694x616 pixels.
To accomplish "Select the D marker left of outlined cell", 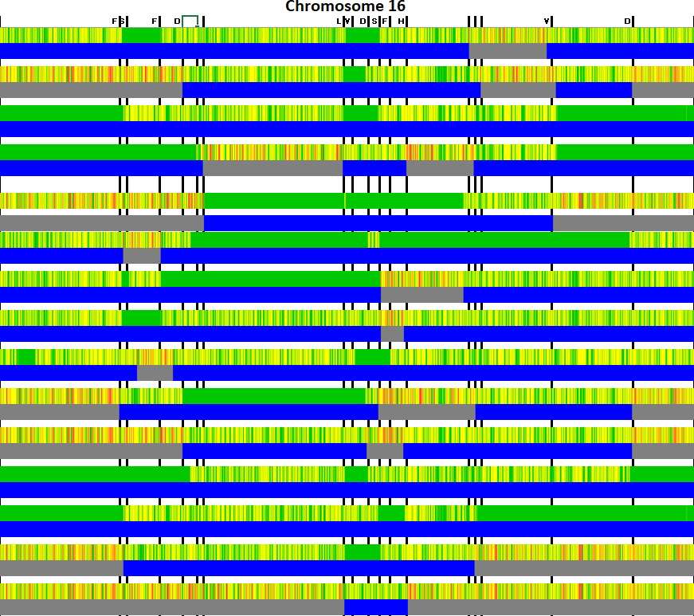I will (x=177, y=21).
